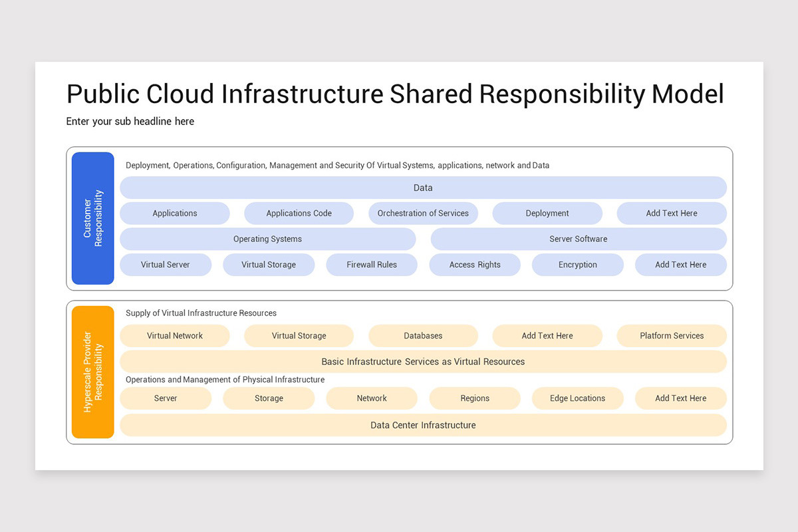The height and width of the screenshot is (532, 798).
Task: Click the blue Customer Responsibility sidebar
Action: (92, 219)
